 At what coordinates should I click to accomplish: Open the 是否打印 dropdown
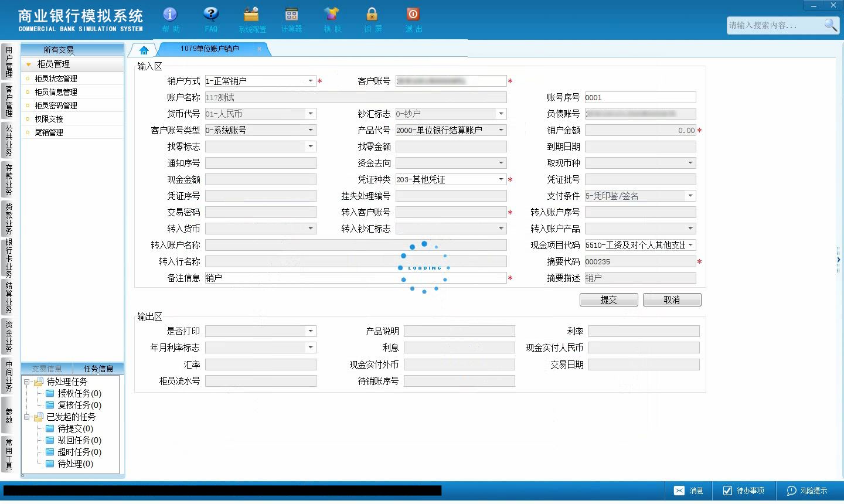point(311,331)
